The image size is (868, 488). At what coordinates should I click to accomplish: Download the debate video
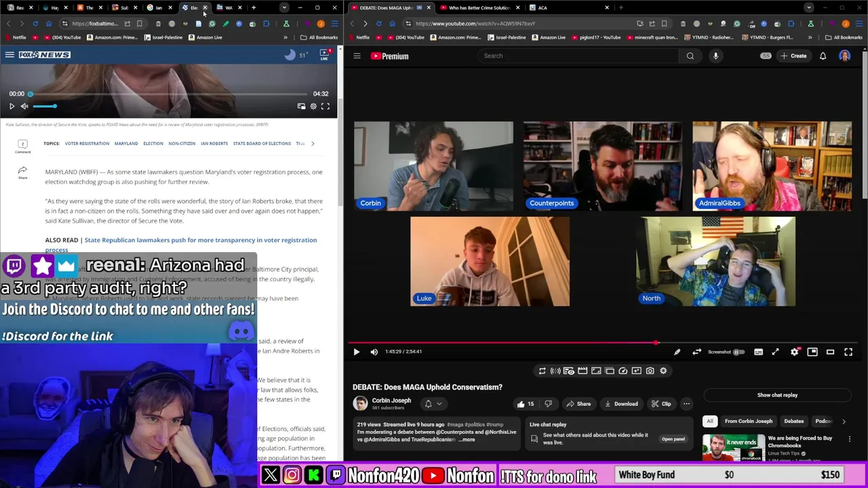click(x=620, y=404)
